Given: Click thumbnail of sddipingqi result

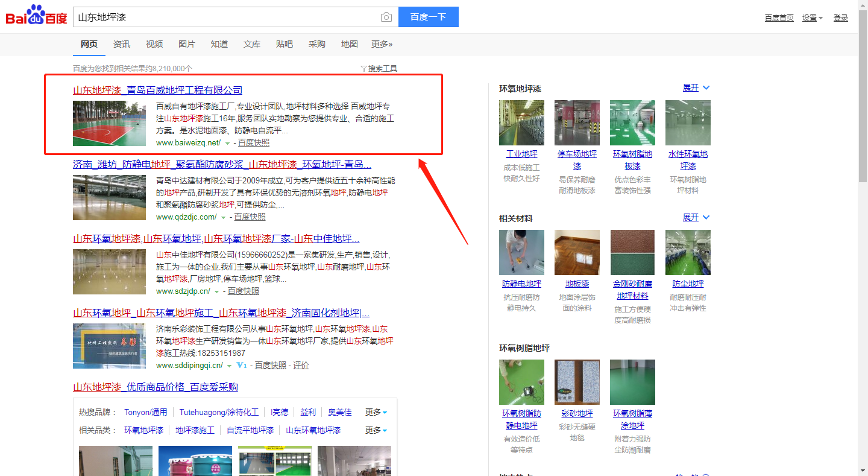Looking at the screenshot, I should (109, 346).
